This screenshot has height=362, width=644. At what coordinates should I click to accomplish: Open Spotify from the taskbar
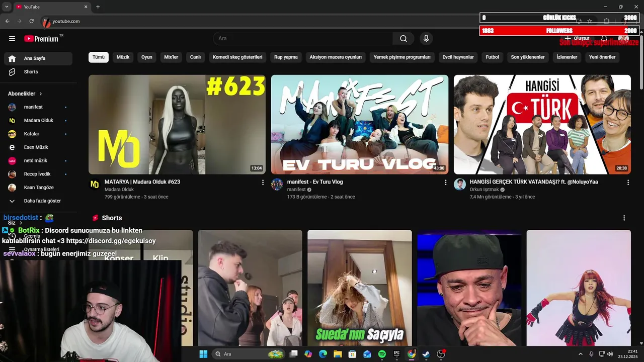coord(382,354)
